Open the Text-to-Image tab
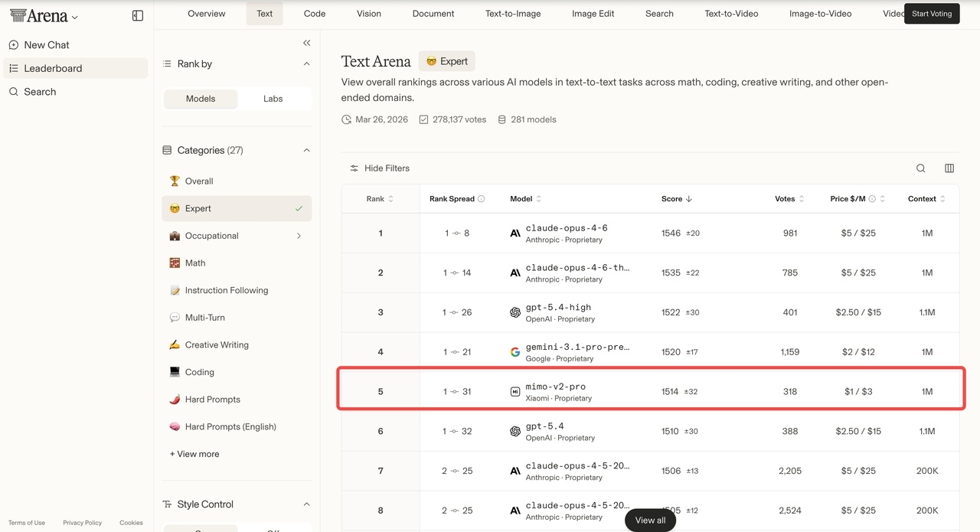Viewport: 980px width, 532px height. [x=513, y=14]
